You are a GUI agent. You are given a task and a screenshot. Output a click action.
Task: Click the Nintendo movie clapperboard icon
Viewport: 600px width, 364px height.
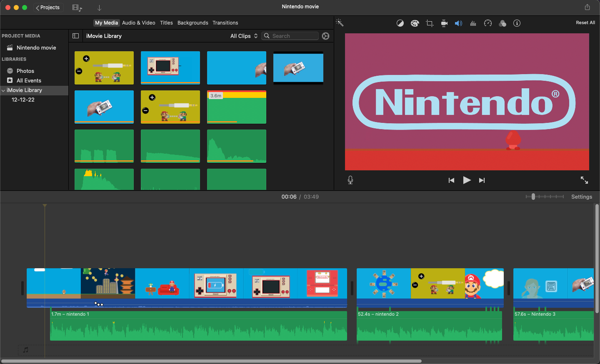click(x=10, y=47)
